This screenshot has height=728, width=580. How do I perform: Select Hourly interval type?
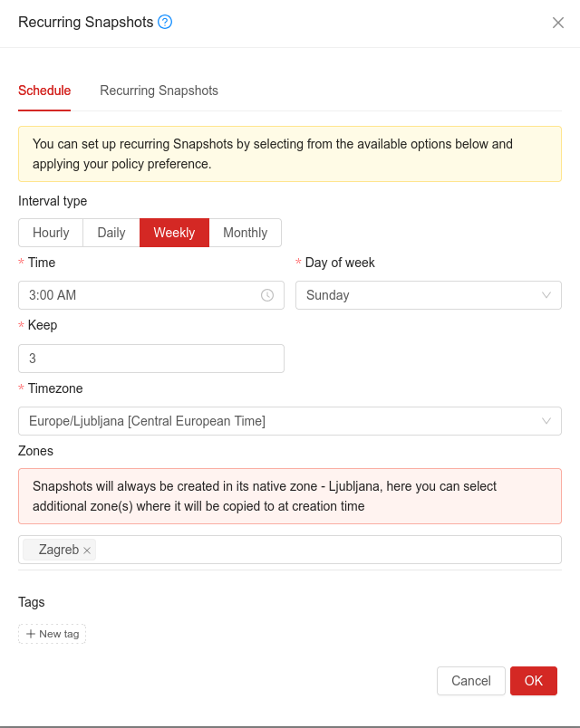click(51, 233)
